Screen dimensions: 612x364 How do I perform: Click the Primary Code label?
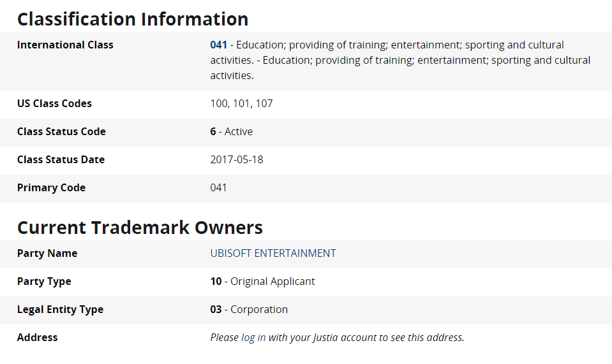pyautogui.click(x=51, y=187)
